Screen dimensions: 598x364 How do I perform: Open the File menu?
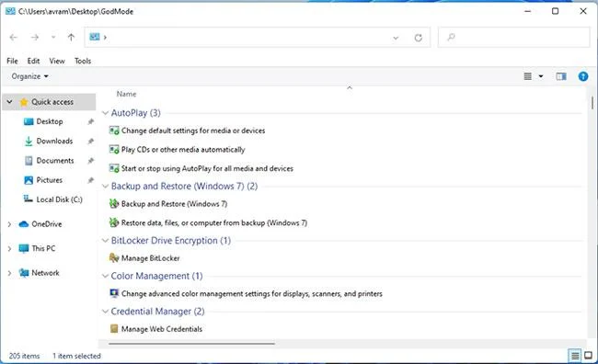coord(12,61)
